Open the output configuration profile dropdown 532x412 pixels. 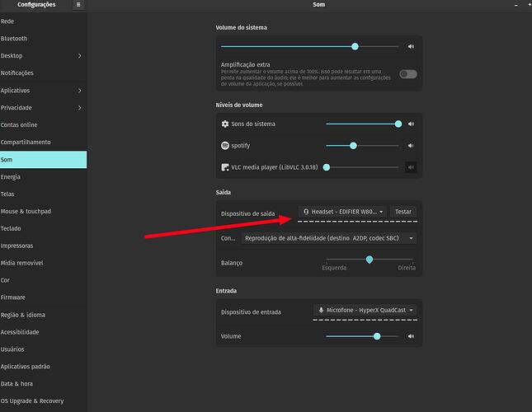pos(329,238)
